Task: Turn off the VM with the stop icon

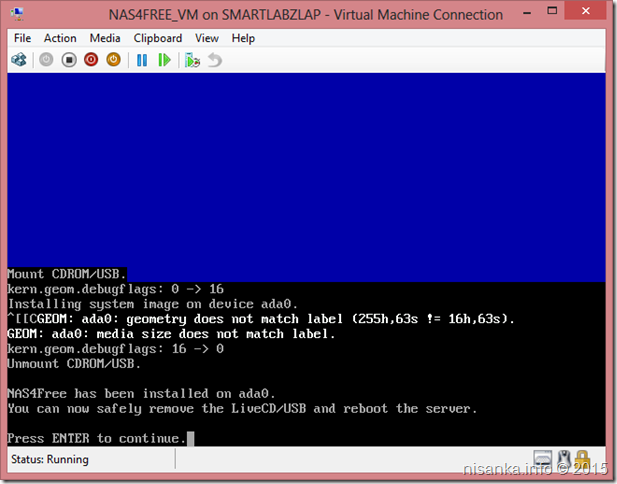Action: (69, 60)
